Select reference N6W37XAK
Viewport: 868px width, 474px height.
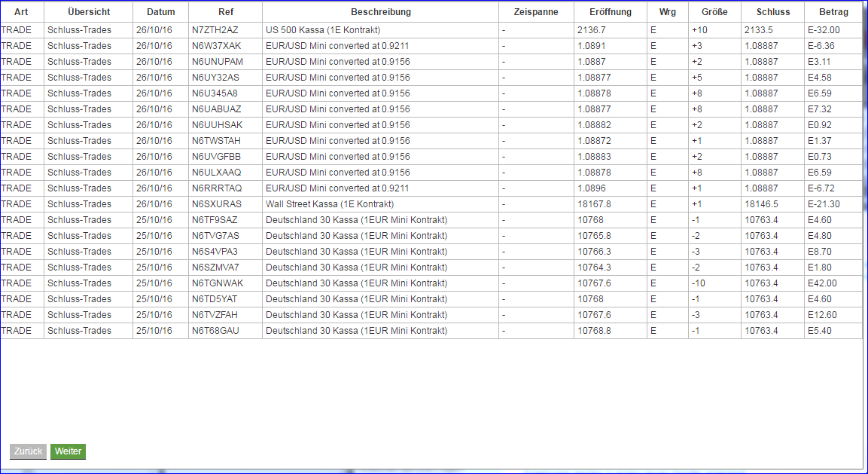tap(217, 45)
